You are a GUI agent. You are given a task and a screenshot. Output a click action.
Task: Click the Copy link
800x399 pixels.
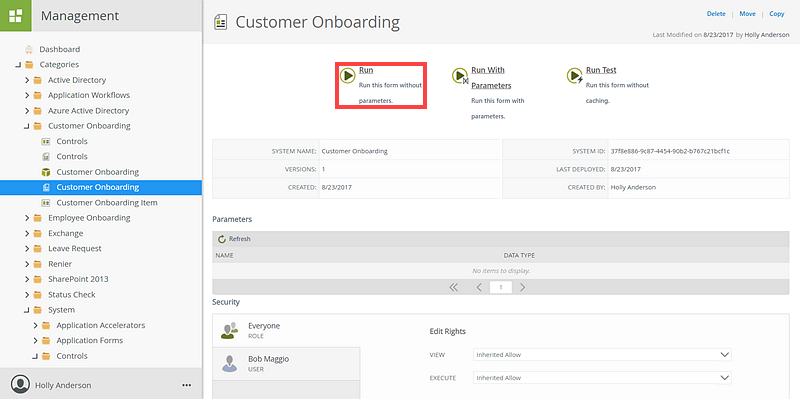click(777, 14)
